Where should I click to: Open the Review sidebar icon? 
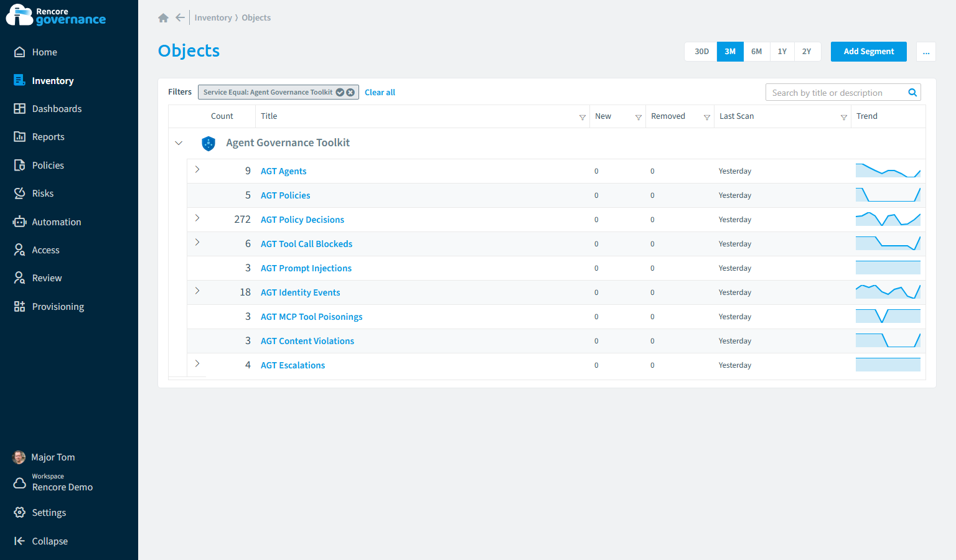click(x=19, y=278)
